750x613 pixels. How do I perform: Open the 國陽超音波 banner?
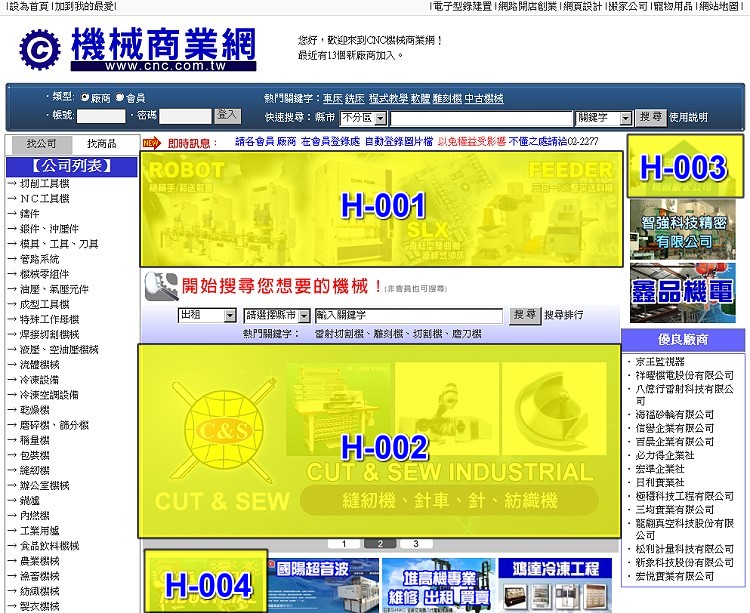[x=323, y=585]
